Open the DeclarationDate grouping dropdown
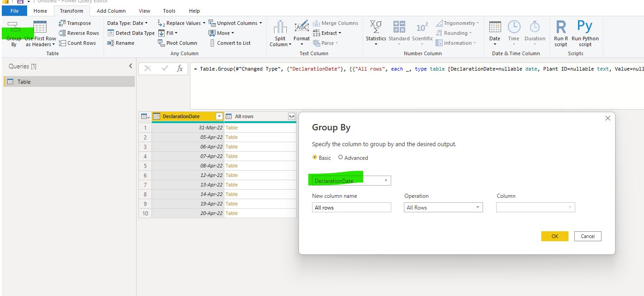This screenshot has width=644, height=296. click(351, 181)
